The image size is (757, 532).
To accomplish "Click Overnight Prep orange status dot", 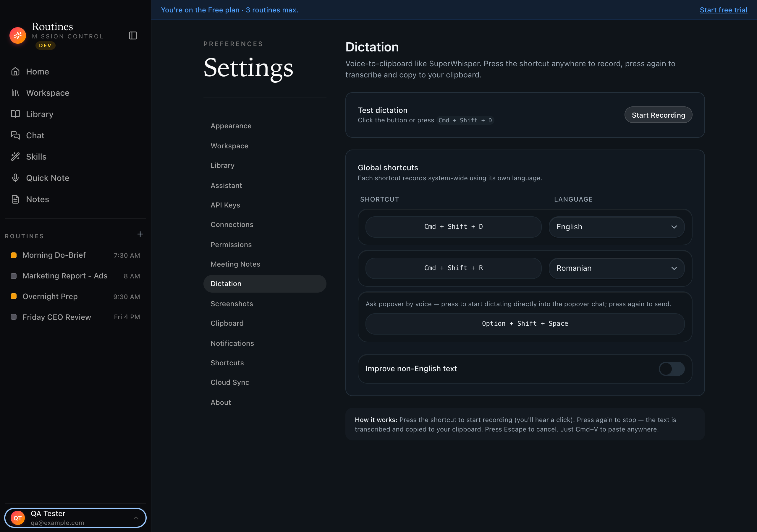I will 14,296.
